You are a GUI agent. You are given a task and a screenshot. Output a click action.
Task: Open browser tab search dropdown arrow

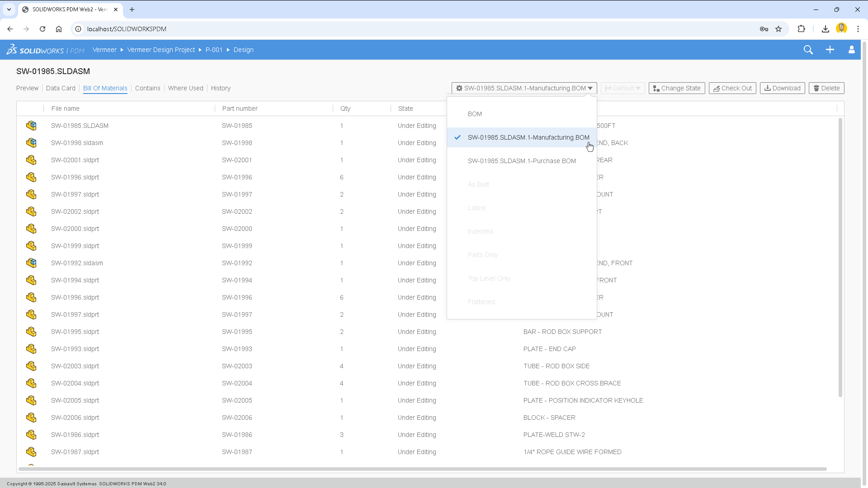9,9
